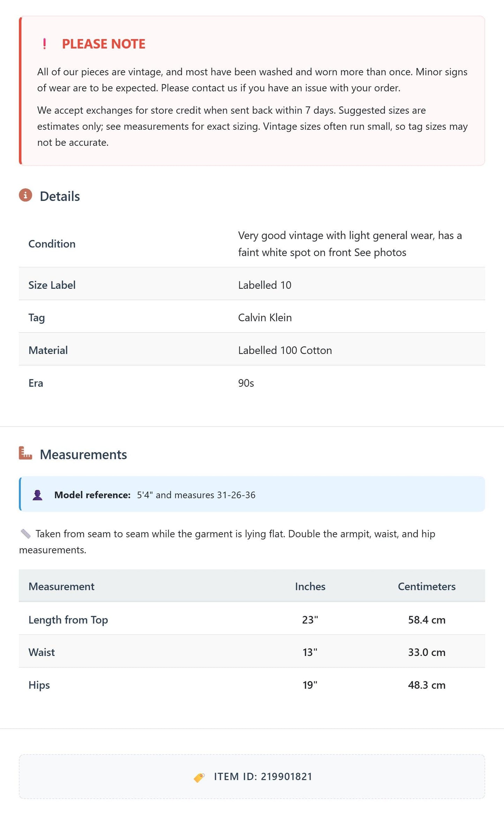Screen dimensions: 504x815
Task: Click the yellow tag icon beside Item ID
Action: click(x=199, y=777)
